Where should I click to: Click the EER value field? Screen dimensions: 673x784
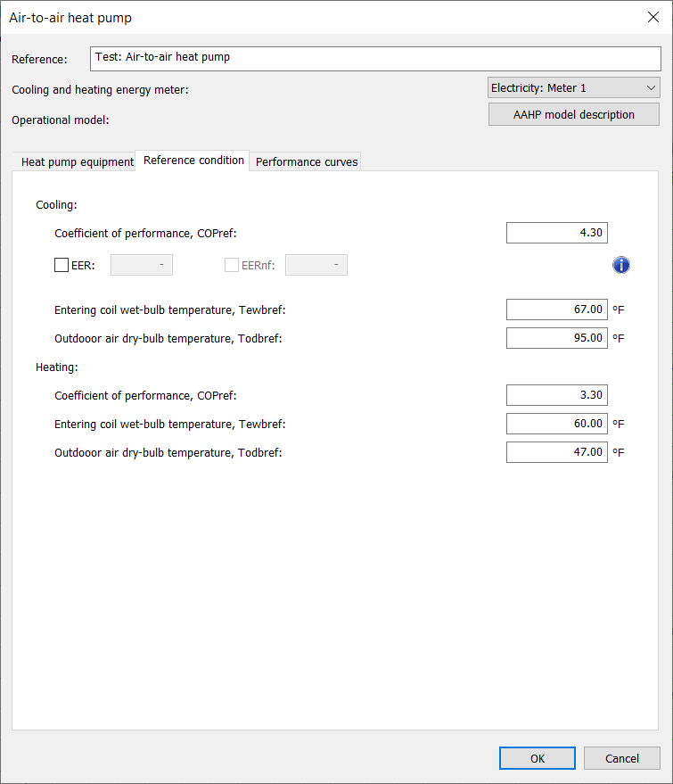(x=141, y=265)
